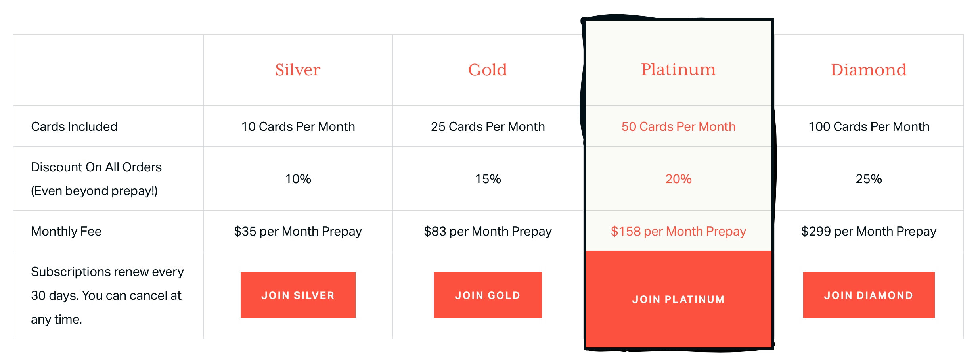Screen dimensions: 980x364
Task: Click the subscription renewal cancellation notice text
Action: pyautogui.click(x=106, y=295)
